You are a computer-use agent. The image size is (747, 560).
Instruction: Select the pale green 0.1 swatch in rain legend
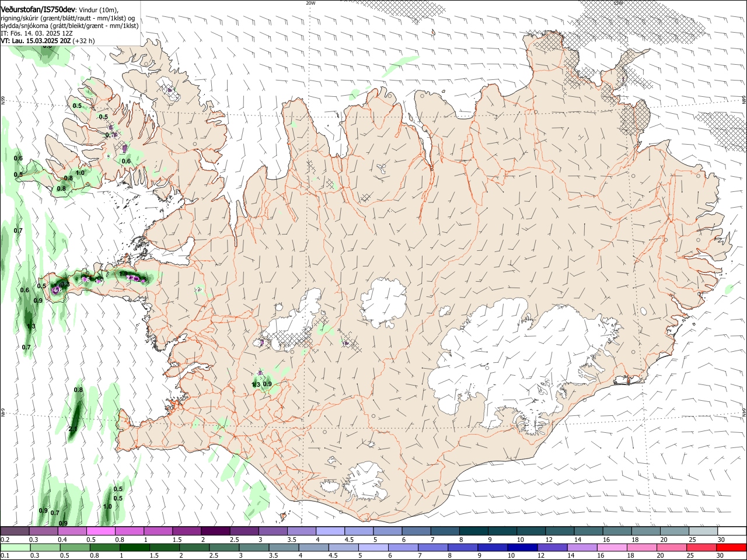coord(15,548)
